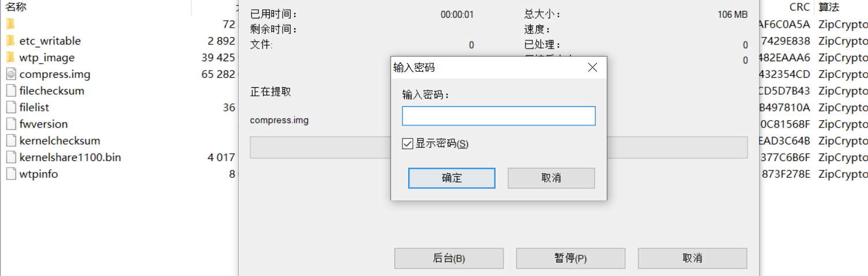Screen dimensions: 868x276
Task: Click the 名称 column header
Action: pos(16,8)
